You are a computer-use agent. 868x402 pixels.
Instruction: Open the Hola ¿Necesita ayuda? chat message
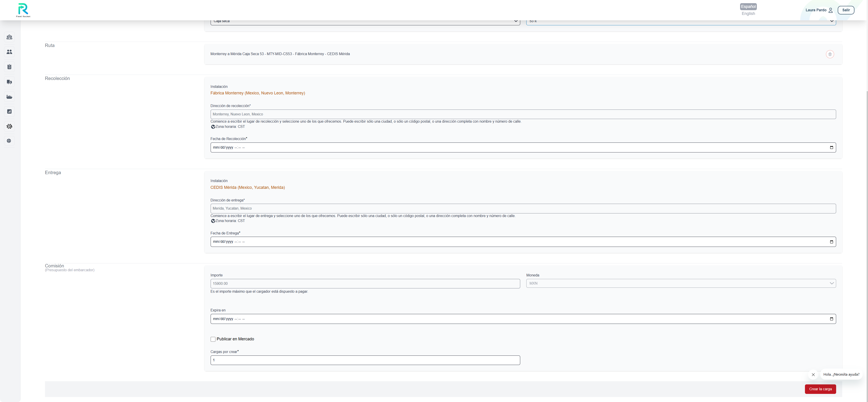(x=841, y=374)
